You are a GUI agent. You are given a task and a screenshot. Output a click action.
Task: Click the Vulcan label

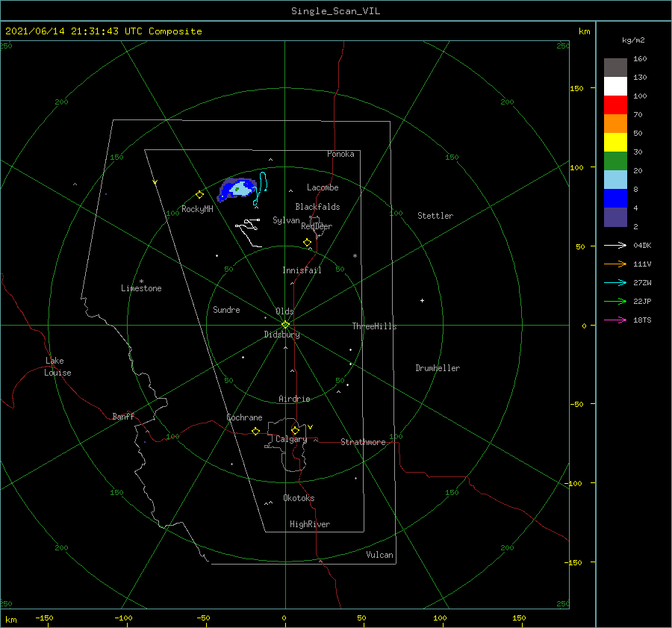coord(379,555)
